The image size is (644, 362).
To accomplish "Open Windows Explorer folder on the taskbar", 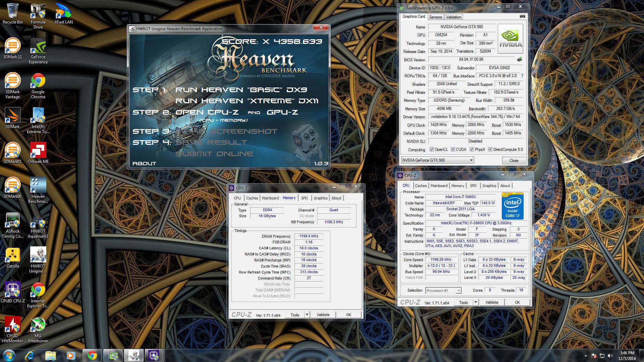I will 50,355.
